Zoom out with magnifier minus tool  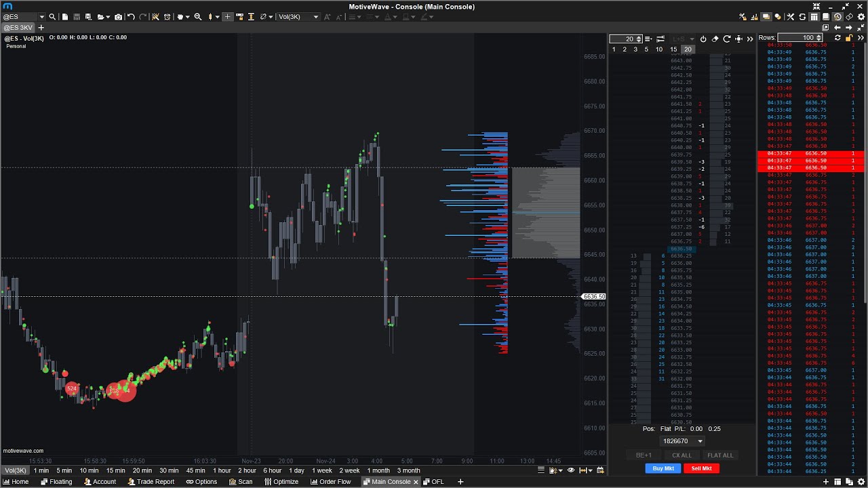197,17
